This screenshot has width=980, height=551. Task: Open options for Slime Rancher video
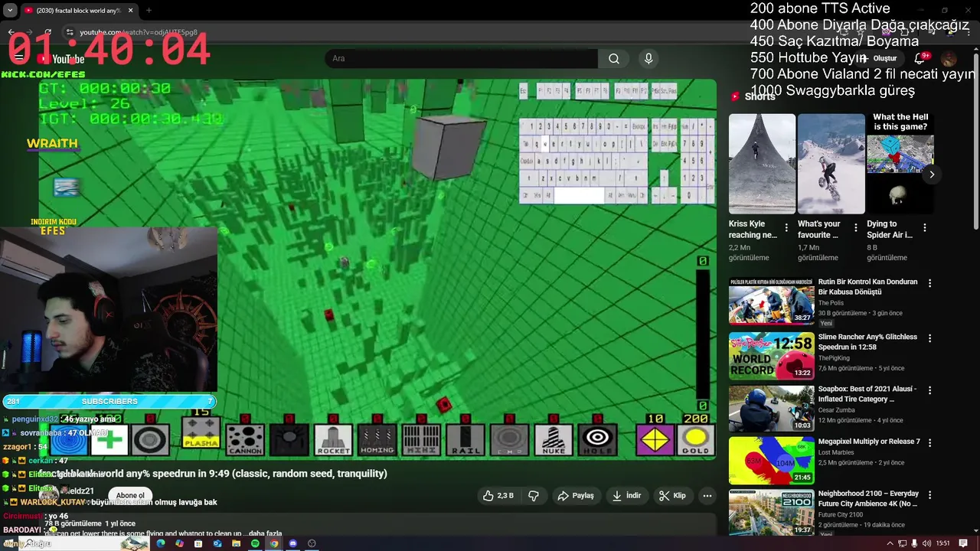(x=930, y=337)
